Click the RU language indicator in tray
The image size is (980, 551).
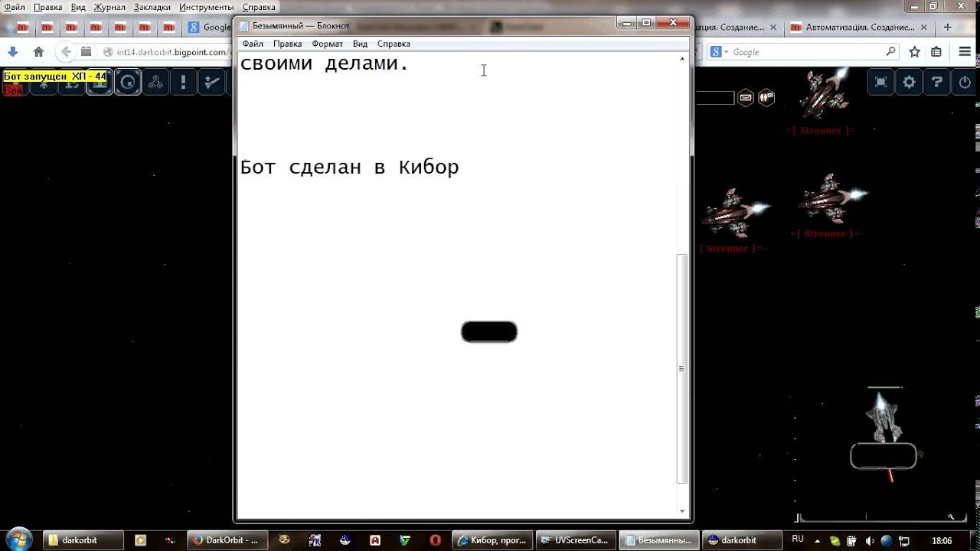point(798,540)
